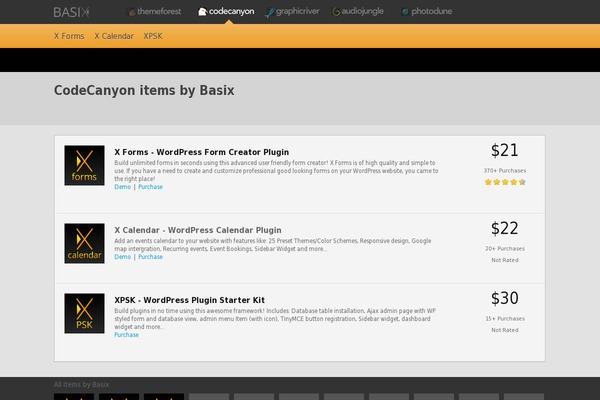Screen dimensions: 600x400
Task: Click Purchase link for XPSK
Action: tap(126, 335)
